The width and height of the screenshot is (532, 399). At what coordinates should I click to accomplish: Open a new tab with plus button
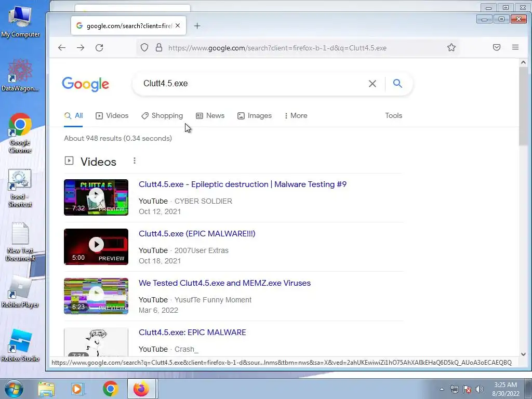click(x=197, y=26)
